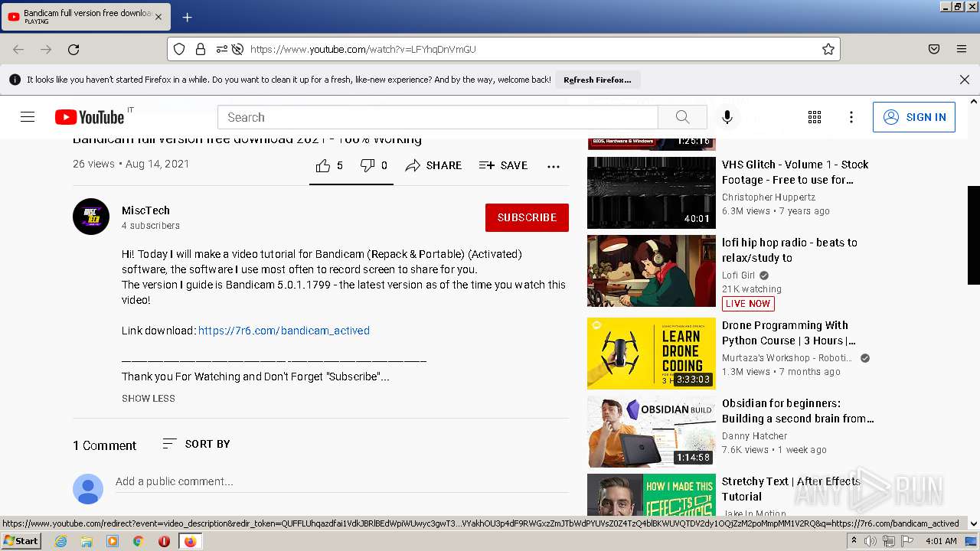
Task: Select Firefox in the taskbar
Action: (x=191, y=541)
